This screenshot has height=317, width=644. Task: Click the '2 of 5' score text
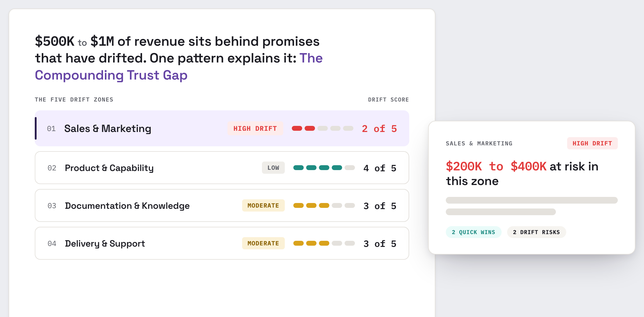[x=379, y=129]
